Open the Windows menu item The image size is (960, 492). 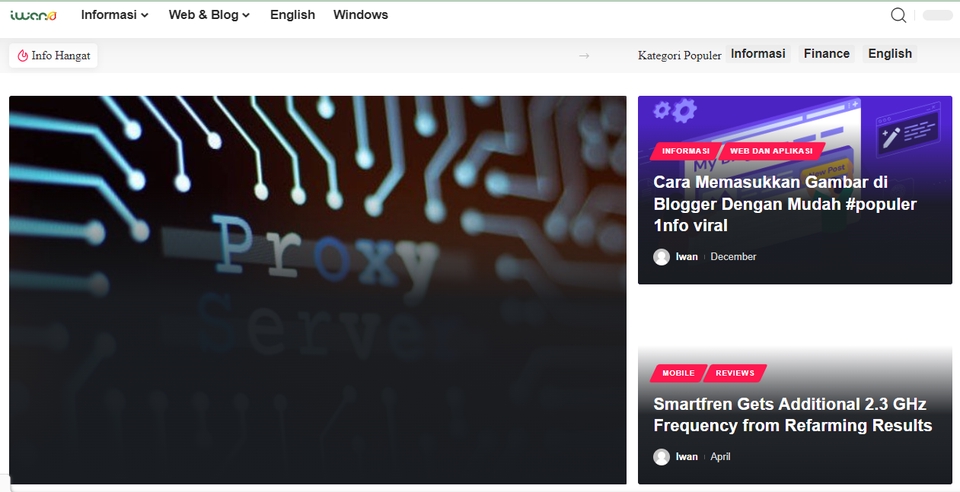click(x=361, y=15)
